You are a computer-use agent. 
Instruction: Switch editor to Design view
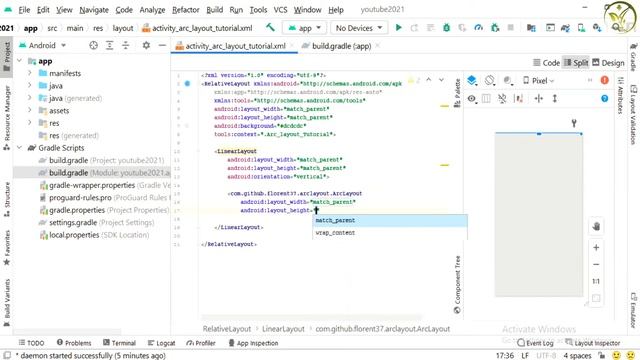click(x=608, y=62)
